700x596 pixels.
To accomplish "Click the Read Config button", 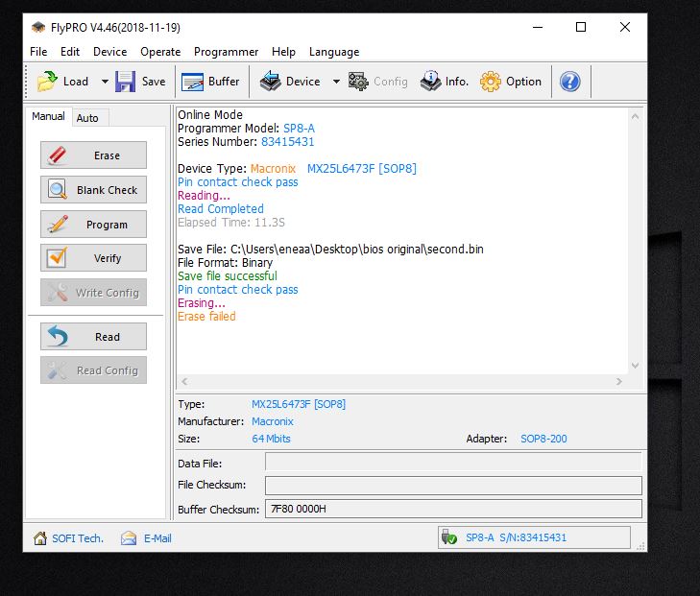I will [93, 370].
